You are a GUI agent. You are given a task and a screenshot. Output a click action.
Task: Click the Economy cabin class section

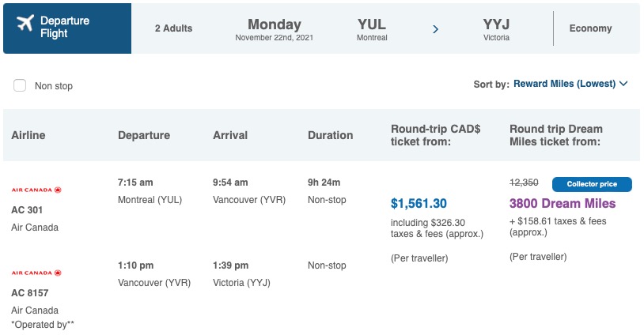click(x=590, y=28)
